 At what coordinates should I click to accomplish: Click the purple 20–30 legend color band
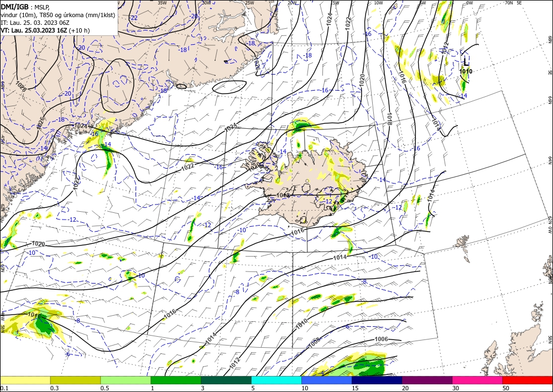pyautogui.click(x=427, y=380)
